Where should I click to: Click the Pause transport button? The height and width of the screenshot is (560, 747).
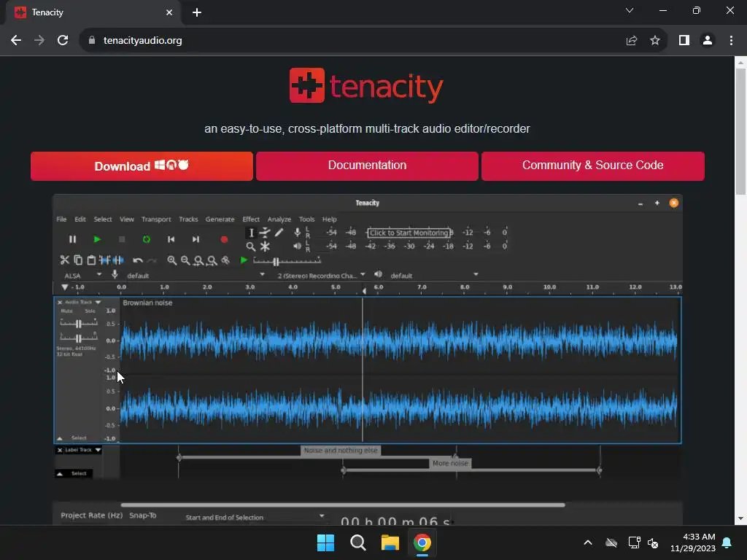coord(72,239)
